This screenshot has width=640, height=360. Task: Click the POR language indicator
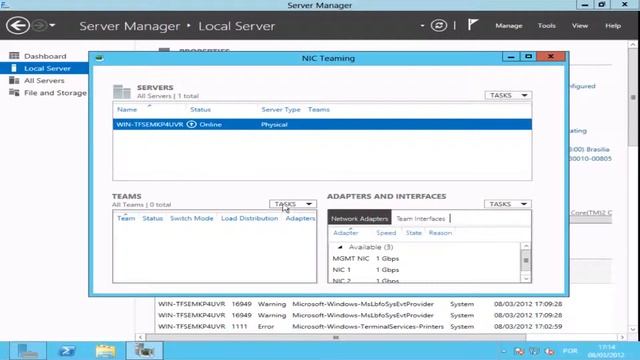[570, 351]
